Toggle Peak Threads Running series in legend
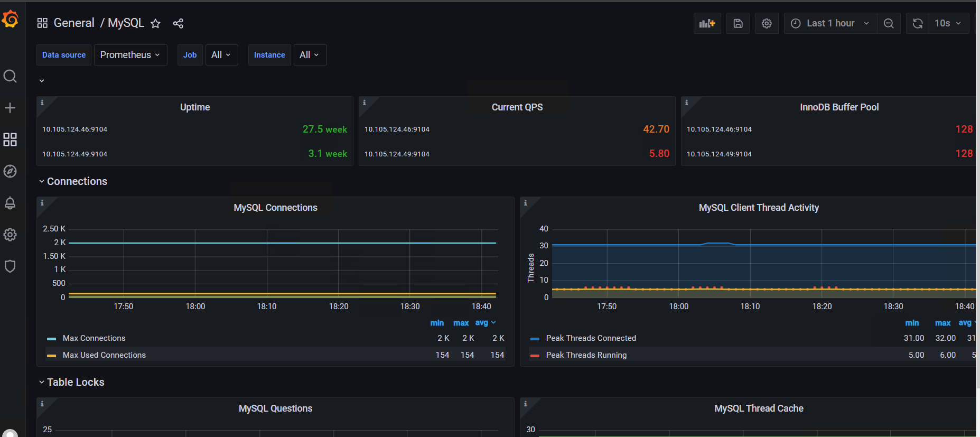Viewport: 980px width, 437px height. click(x=586, y=355)
